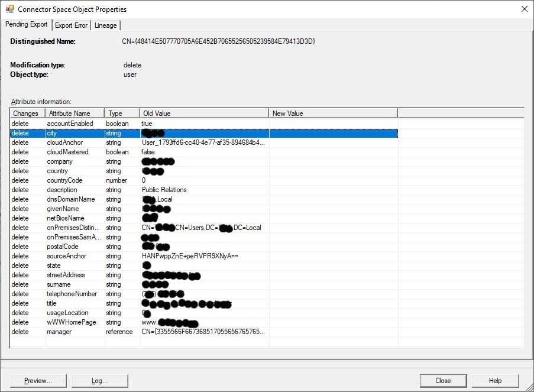The height and width of the screenshot is (392, 534).
Task: Click the manager 'CN={3355566F...' old value
Action: (203, 332)
